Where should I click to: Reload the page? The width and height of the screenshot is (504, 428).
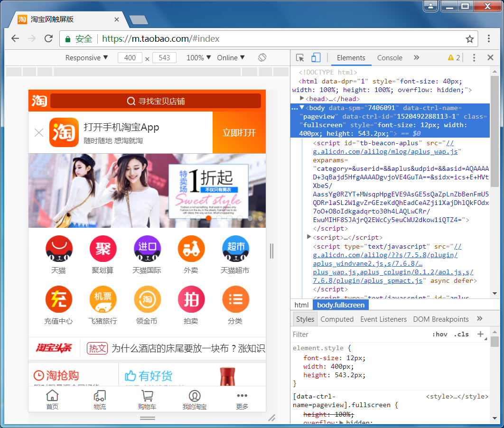[x=48, y=38]
